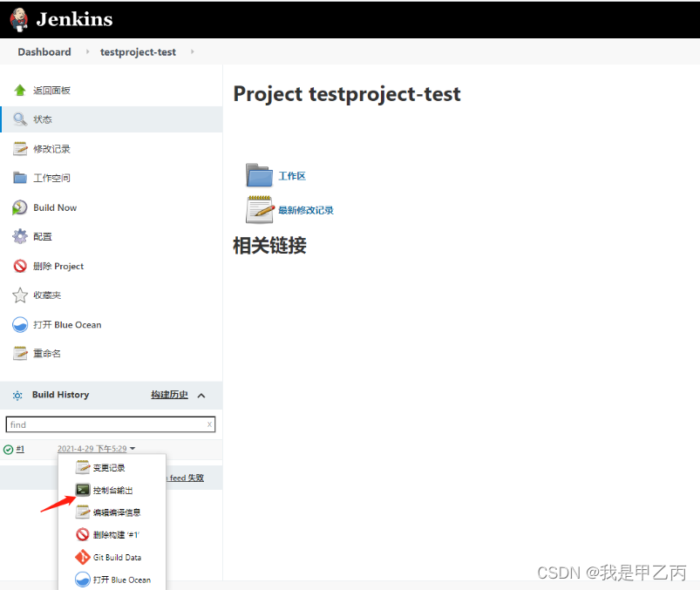Click the Jenkins title text in header

click(x=75, y=19)
